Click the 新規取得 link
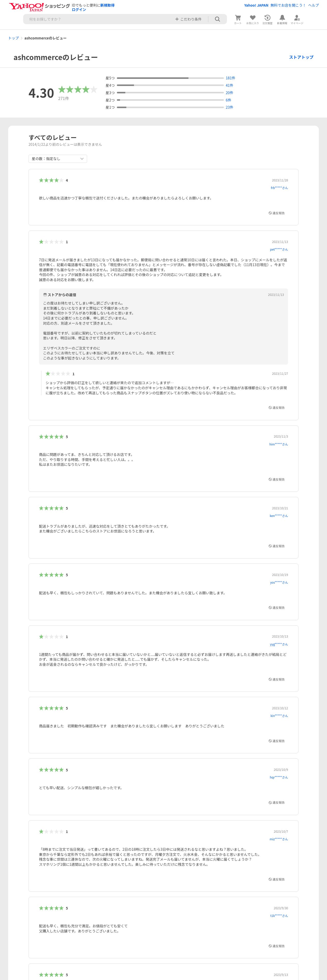This screenshot has height=980, width=327. tap(107, 5)
